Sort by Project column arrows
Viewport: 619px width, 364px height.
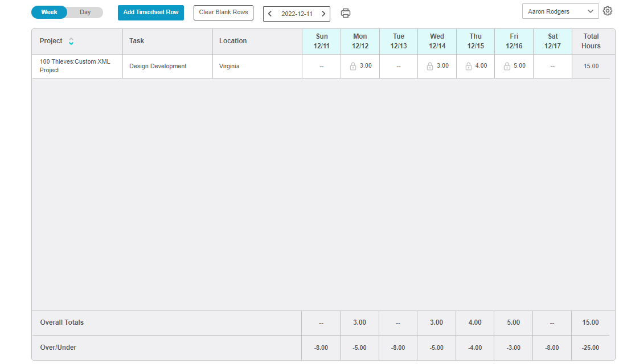pos(71,41)
